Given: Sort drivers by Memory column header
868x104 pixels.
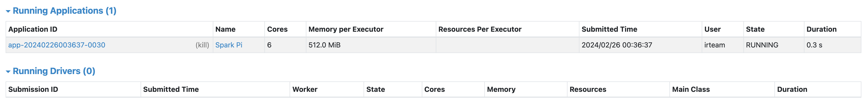Looking at the screenshot, I should (x=501, y=90).
